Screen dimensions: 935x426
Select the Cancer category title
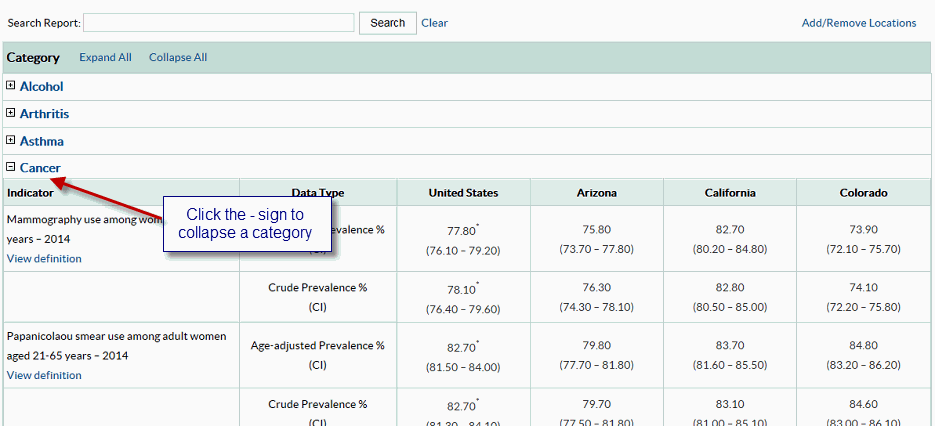(x=40, y=168)
